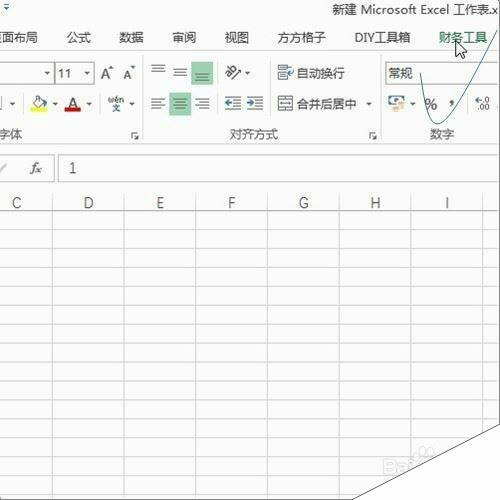Open the font size 11 dropdown
Image resolution: width=500 pixels, height=500 pixels.
(x=87, y=73)
